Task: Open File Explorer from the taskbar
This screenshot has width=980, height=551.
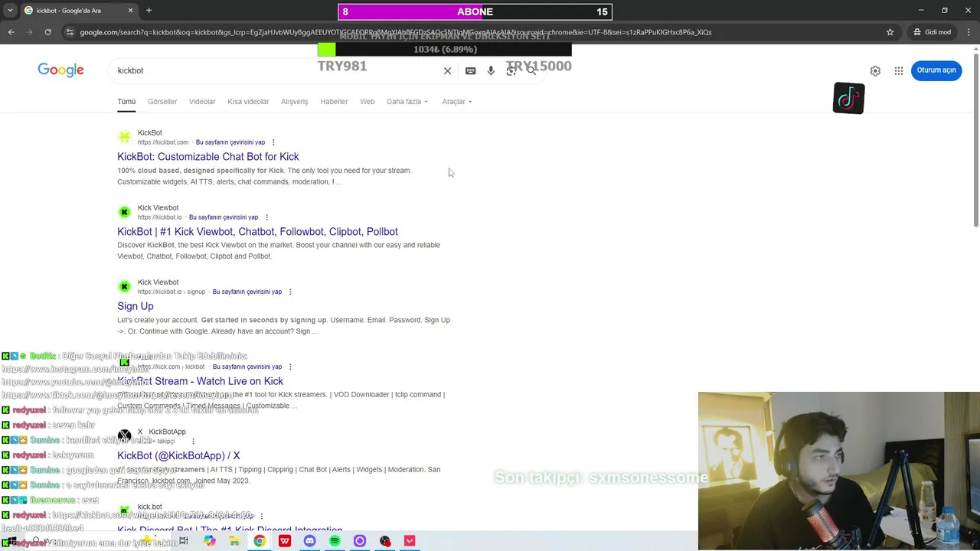Action: click(x=234, y=541)
